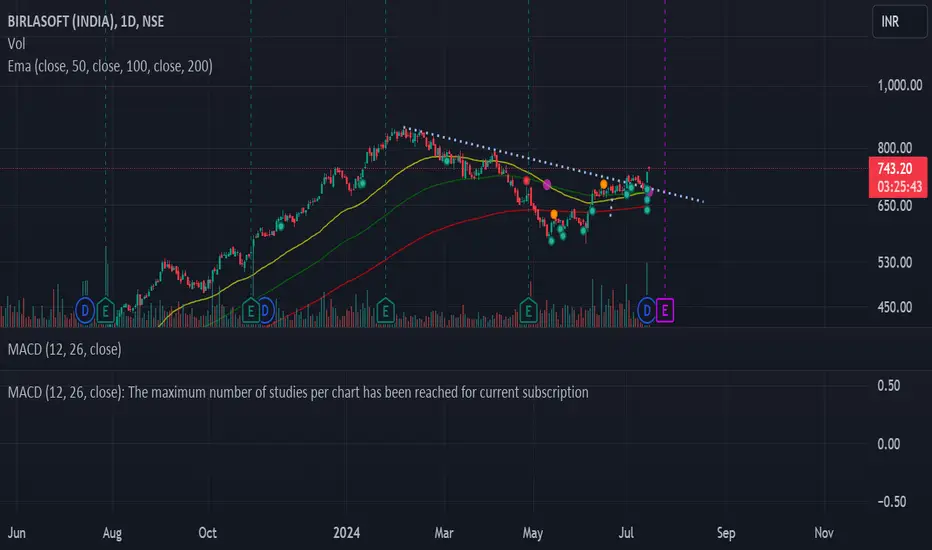Open the green E earnings marker above May
Screen dimensions: 932x550
528,310
